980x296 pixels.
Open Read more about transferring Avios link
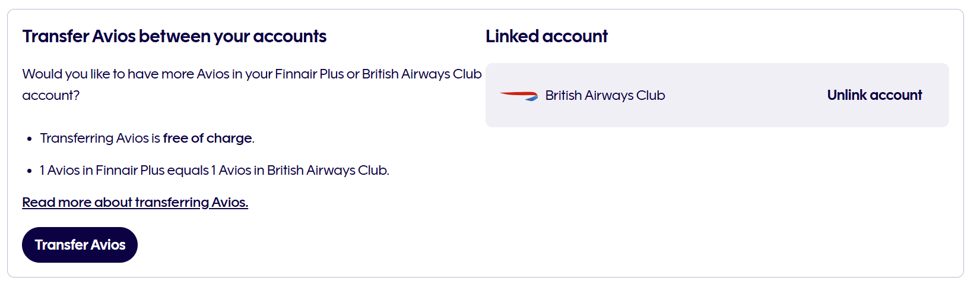(x=135, y=202)
